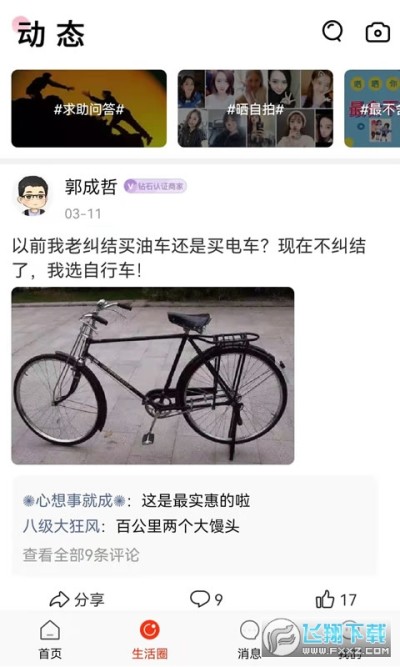Open commenter 心想事就成 profile
400x667 pixels.
pos(74,501)
